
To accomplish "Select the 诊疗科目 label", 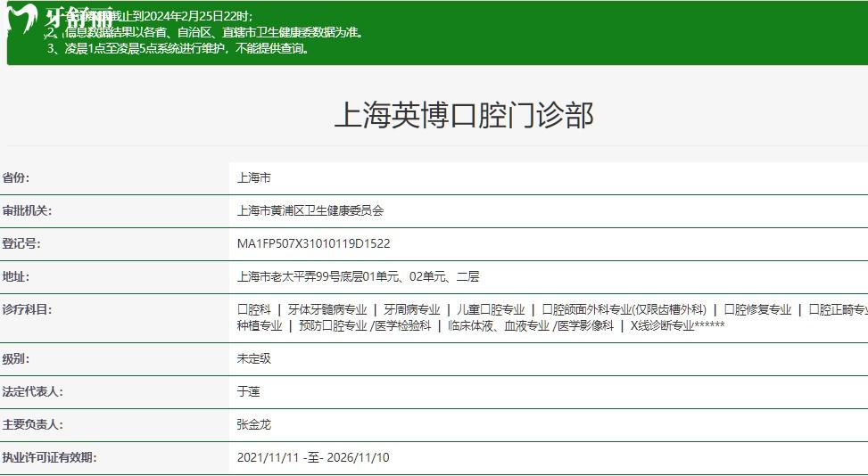I will click(x=27, y=309).
